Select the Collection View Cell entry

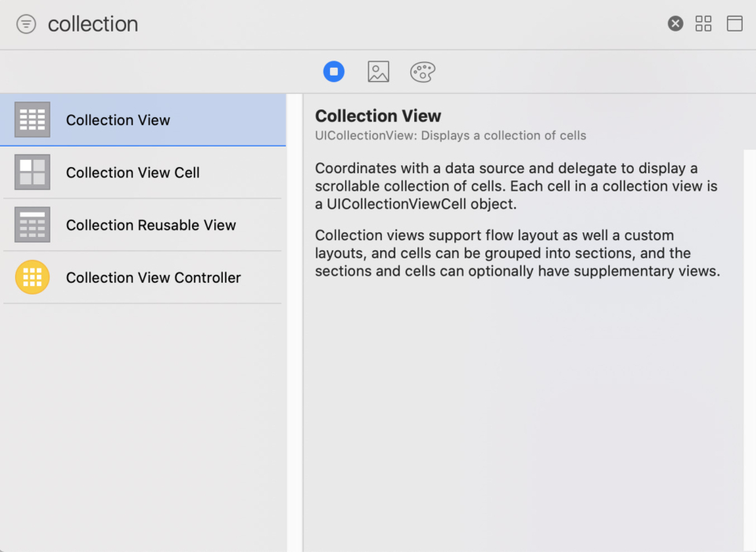tap(131, 172)
